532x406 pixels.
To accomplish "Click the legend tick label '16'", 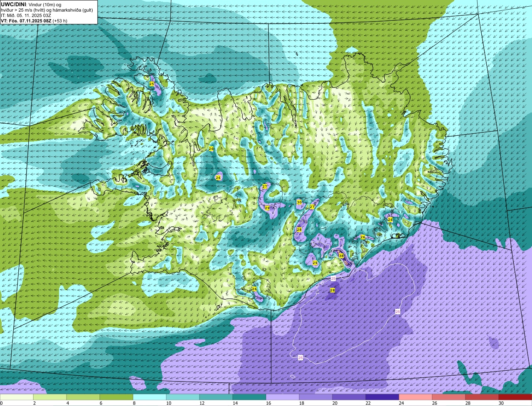I will pos(268,403).
